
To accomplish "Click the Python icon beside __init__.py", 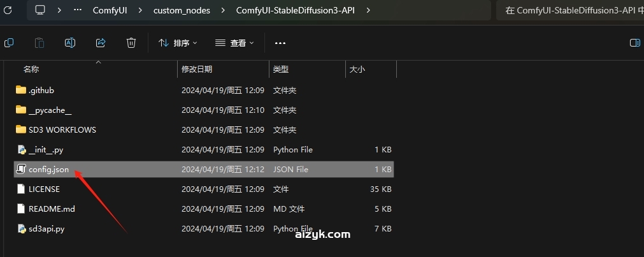I will click(22, 149).
